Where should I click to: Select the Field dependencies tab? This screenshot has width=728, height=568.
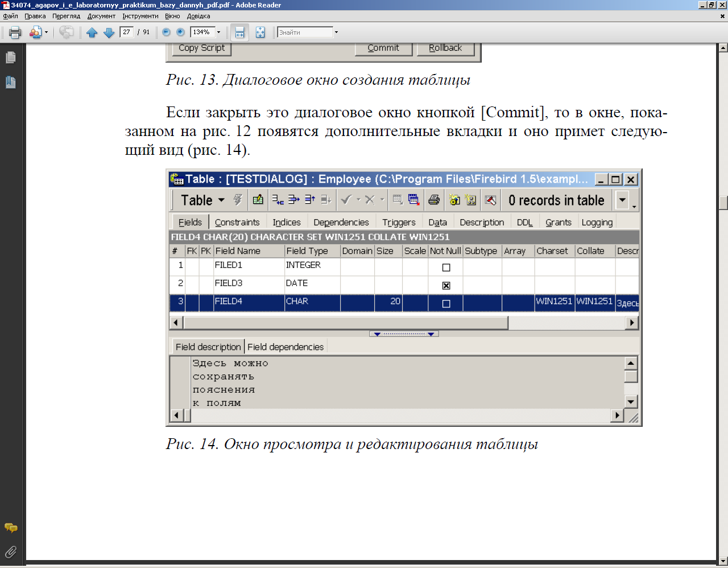286,347
